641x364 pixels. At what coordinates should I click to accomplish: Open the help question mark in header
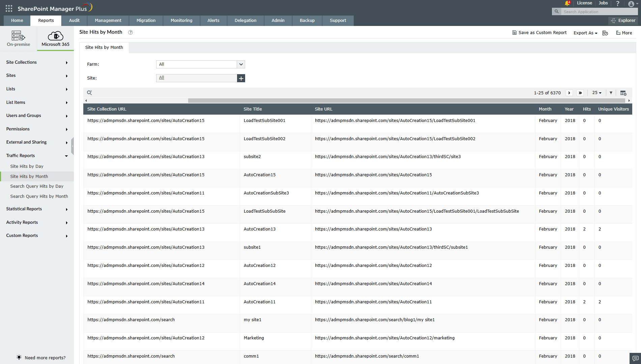[x=618, y=3]
